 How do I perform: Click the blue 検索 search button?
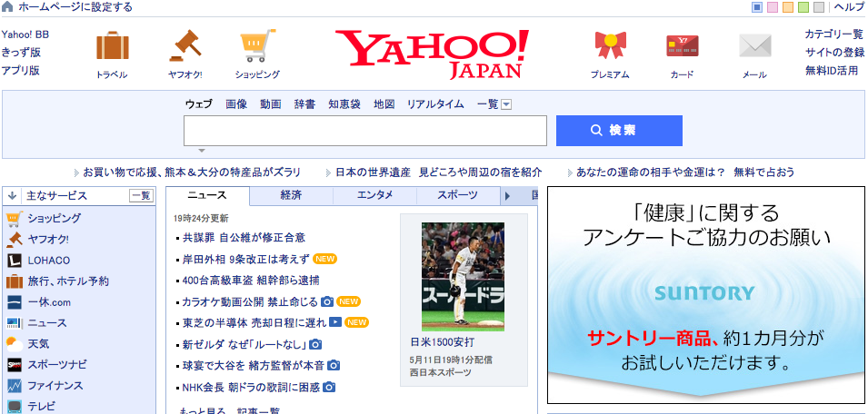pos(619,131)
